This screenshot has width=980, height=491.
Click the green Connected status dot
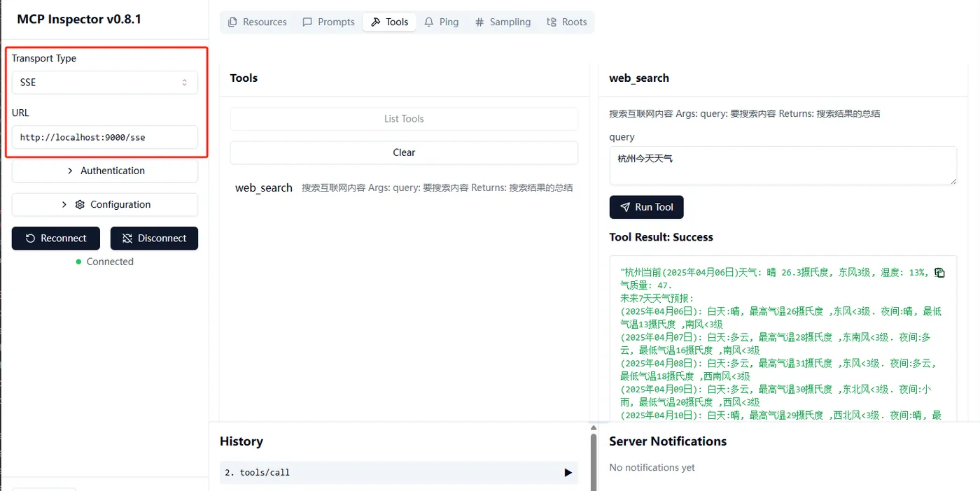(79, 262)
